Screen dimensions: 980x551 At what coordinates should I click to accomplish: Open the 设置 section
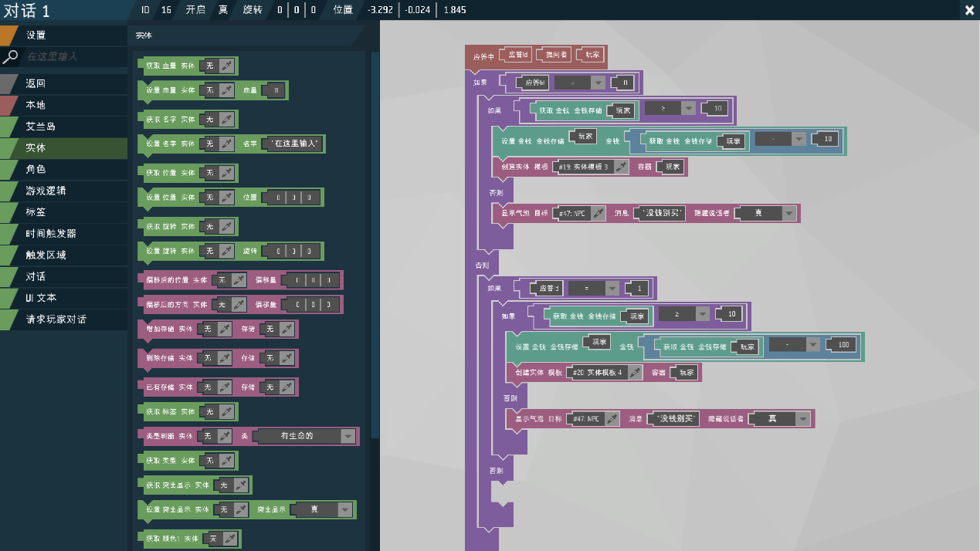[x=36, y=35]
